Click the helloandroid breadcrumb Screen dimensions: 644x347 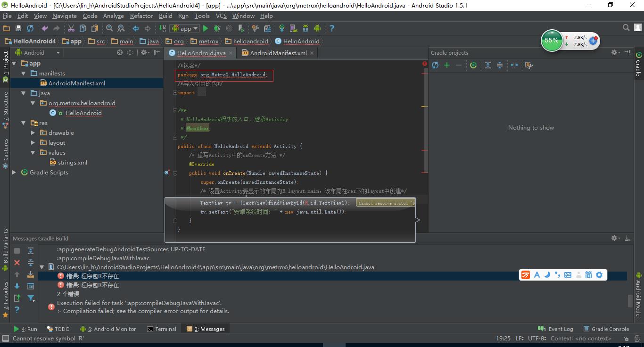[247, 41]
